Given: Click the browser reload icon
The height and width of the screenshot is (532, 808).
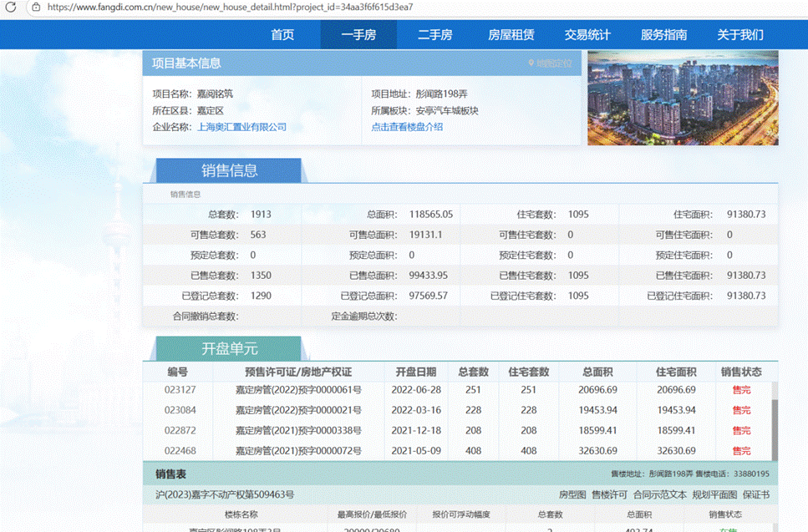Looking at the screenshot, I should [12, 7].
